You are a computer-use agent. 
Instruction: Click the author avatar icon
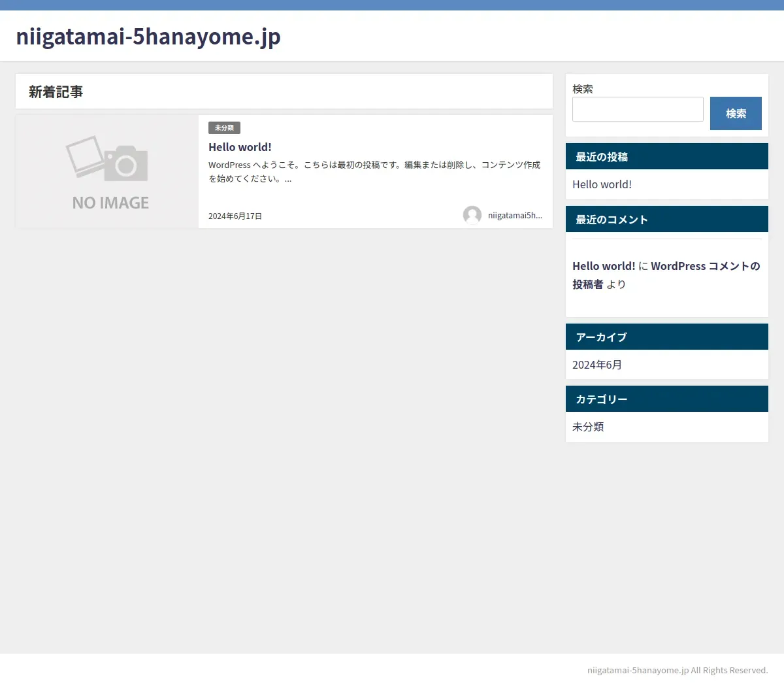pos(472,215)
